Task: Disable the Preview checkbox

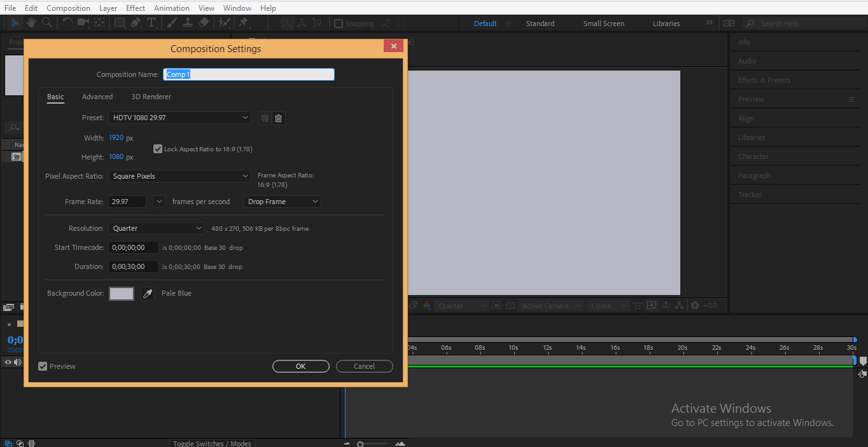Action: point(42,366)
